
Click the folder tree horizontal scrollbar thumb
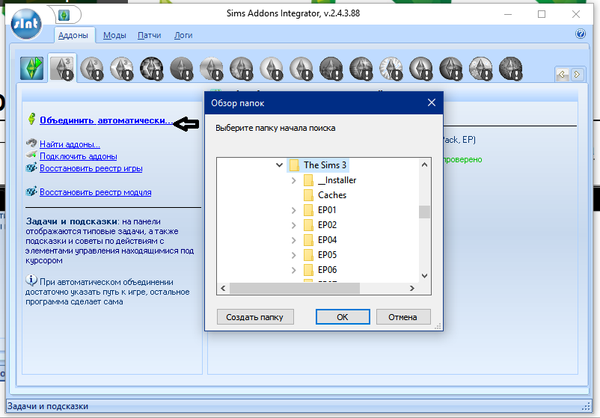pos(295,288)
